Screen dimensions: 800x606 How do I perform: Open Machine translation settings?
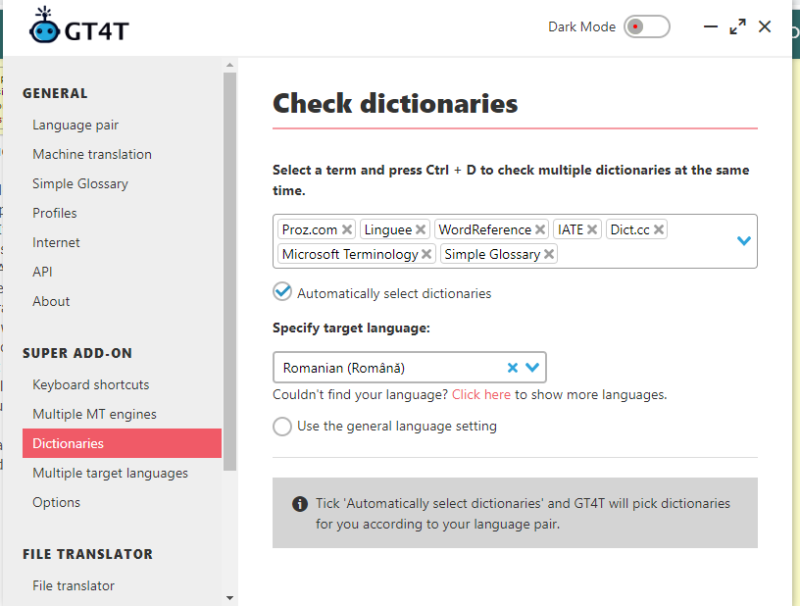click(92, 154)
